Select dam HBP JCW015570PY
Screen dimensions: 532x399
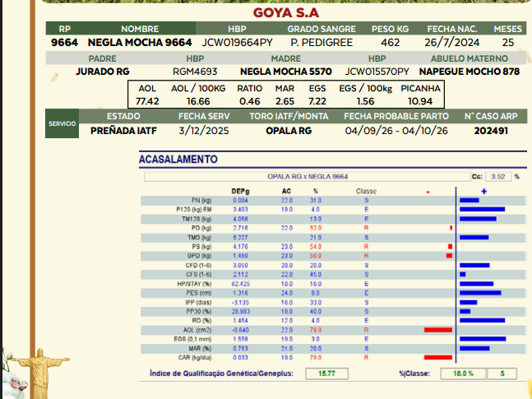377,72
